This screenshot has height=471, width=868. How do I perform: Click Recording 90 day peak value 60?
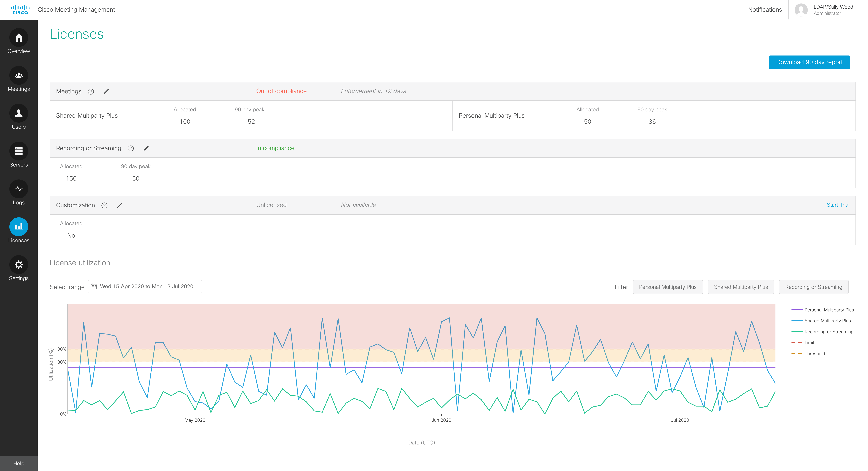click(x=135, y=179)
